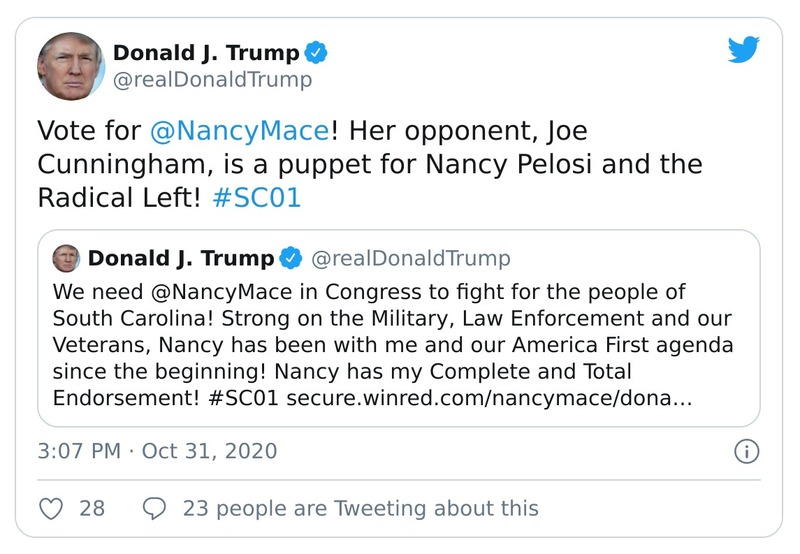Open the @NancyMace mention in main tweet
The height and width of the screenshot is (554, 800).
coord(238,131)
